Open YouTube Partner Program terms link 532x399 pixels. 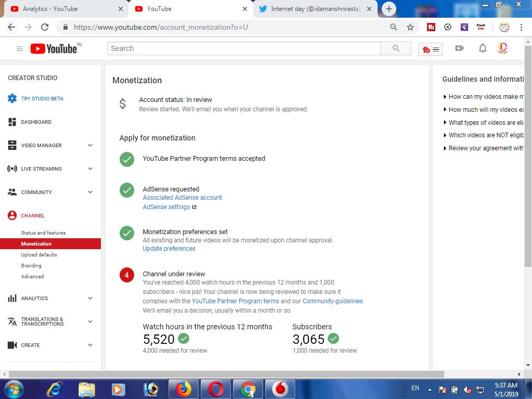(x=235, y=301)
